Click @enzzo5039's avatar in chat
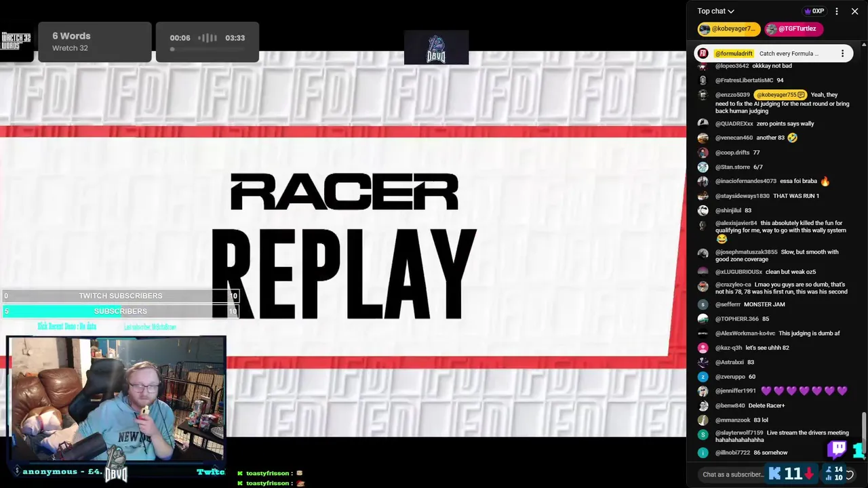This screenshot has height=488, width=868. 703,95
